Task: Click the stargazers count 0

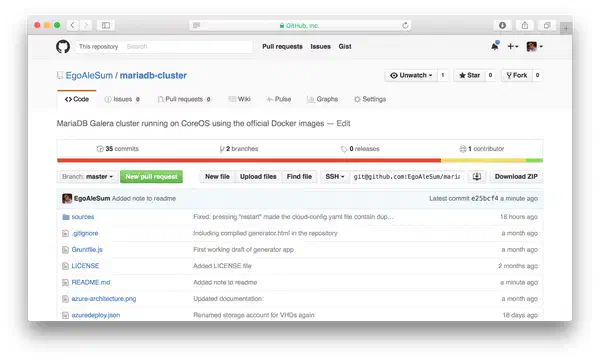Action: click(490, 75)
